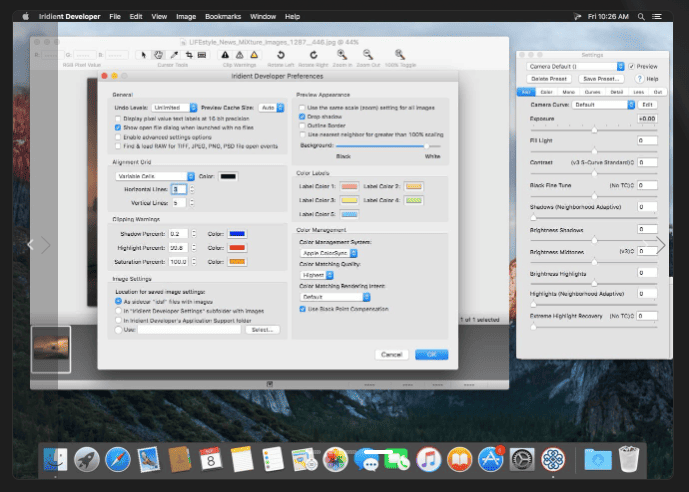The width and height of the screenshot is (689, 492).
Task: Click the Save Preset... button
Action: (x=601, y=79)
